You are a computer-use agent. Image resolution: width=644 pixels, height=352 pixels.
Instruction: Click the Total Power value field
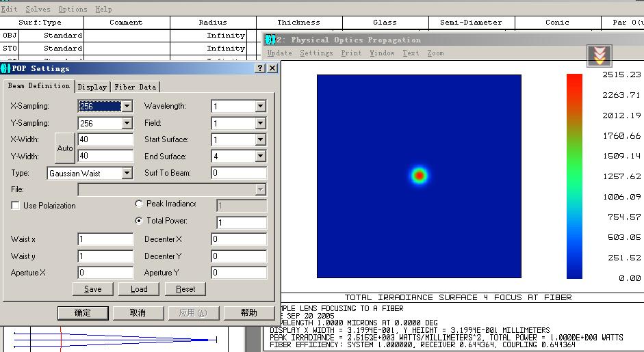point(242,223)
